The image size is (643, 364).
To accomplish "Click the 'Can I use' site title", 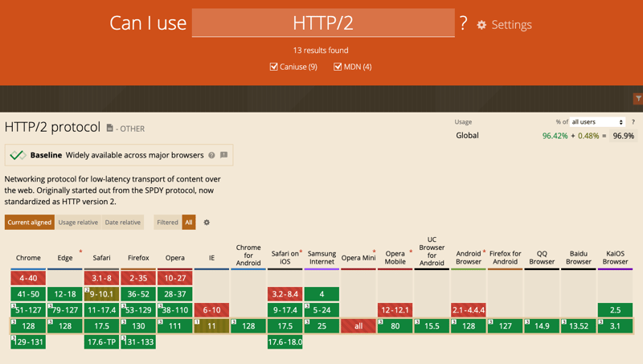I will tap(148, 23).
